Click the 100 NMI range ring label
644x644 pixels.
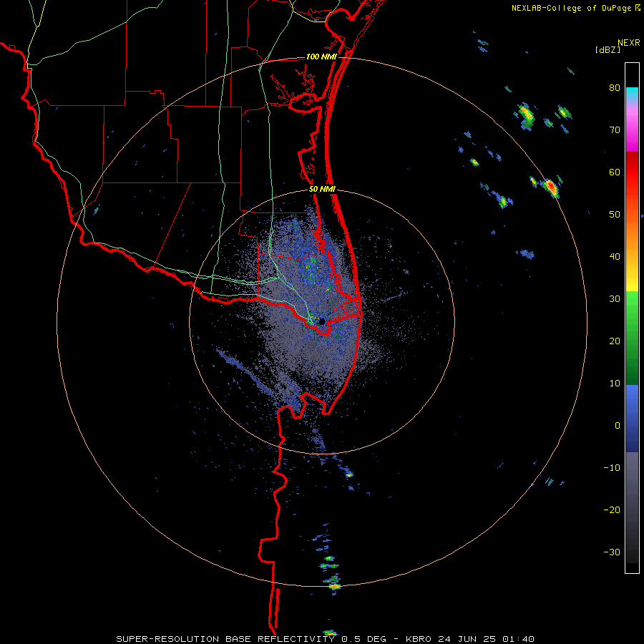pyautogui.click(x=321, y=57)
